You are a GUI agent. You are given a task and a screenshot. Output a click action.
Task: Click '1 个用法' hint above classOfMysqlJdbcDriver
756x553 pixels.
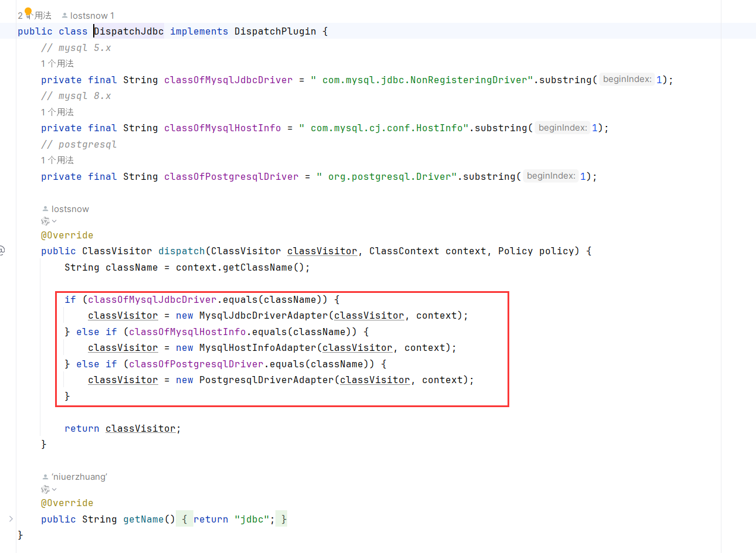click(57, 63)
